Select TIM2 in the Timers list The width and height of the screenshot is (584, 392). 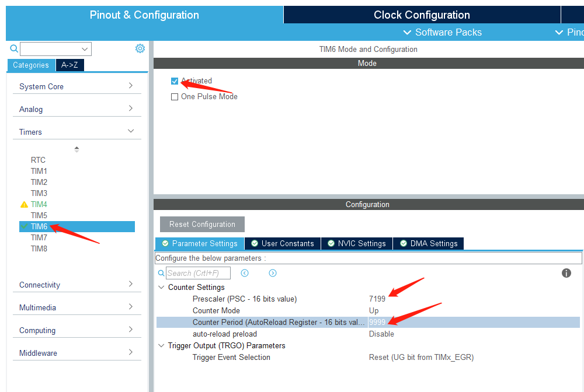[39, 182]
